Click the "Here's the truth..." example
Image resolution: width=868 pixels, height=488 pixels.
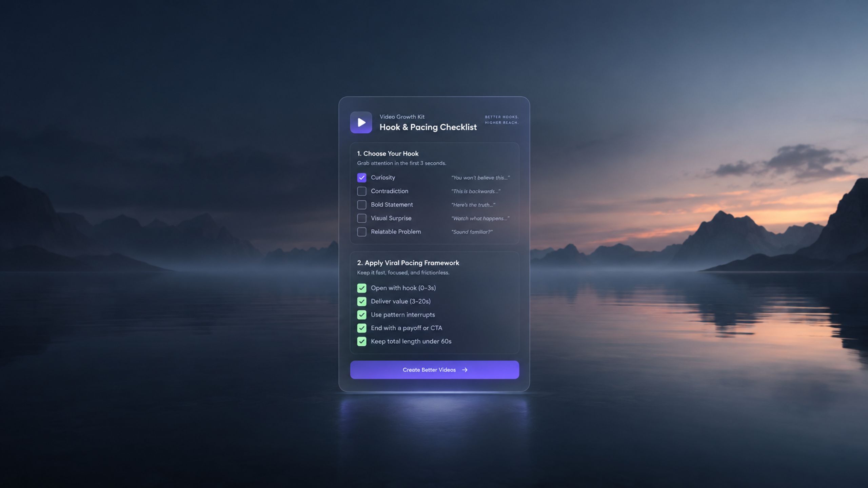coord(473,205)
